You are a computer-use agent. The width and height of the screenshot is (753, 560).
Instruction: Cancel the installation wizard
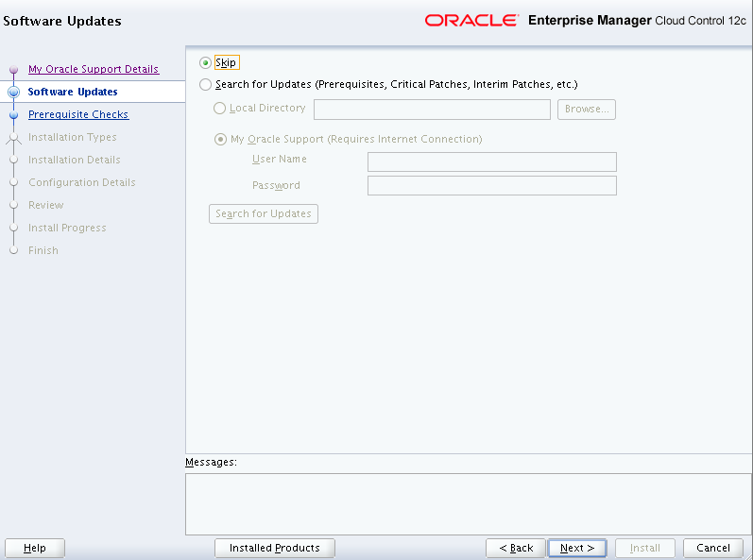[713, 548]
